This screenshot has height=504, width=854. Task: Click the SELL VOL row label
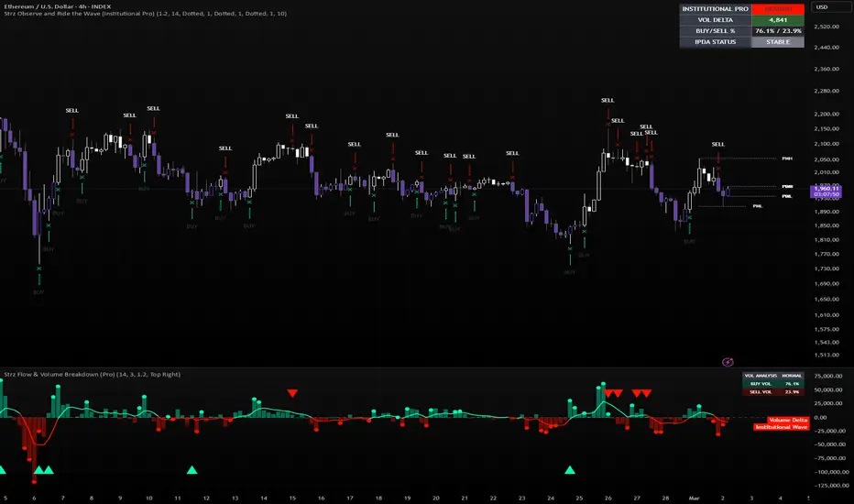coord(761,392)
